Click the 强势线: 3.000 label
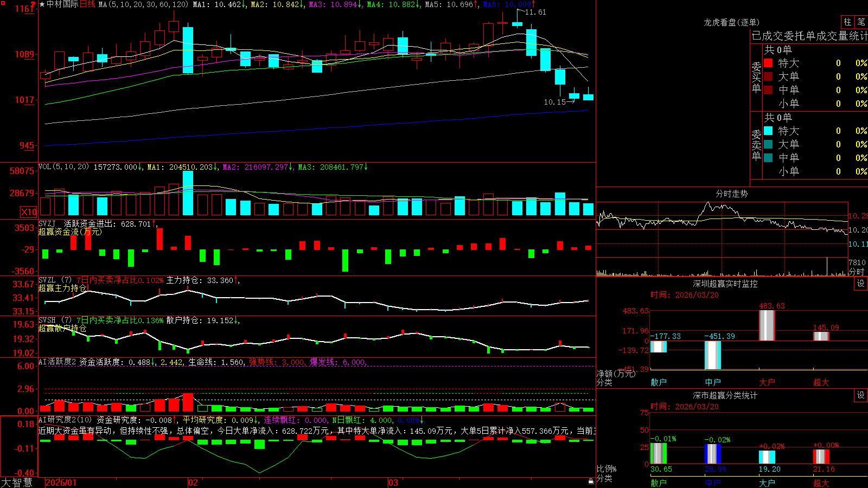 (277, 362)
